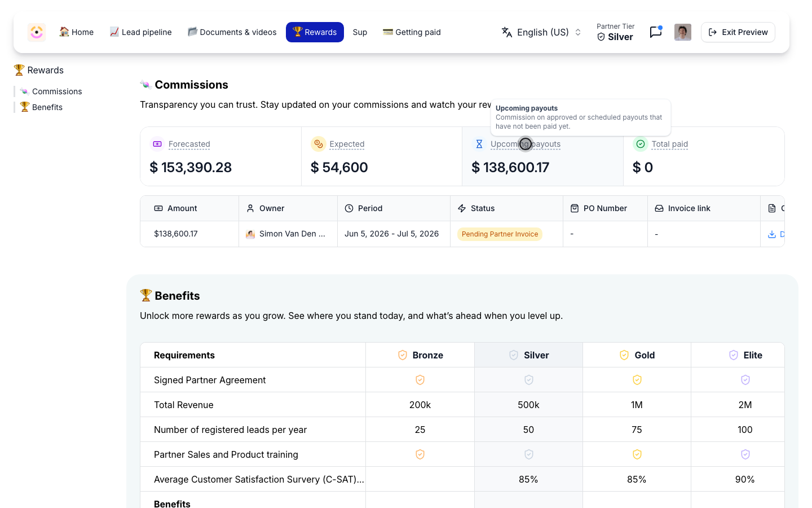Click the Period column header
The width and height of the screenshot is (812, 508).
pyautogui.click(x=394, y=208)
